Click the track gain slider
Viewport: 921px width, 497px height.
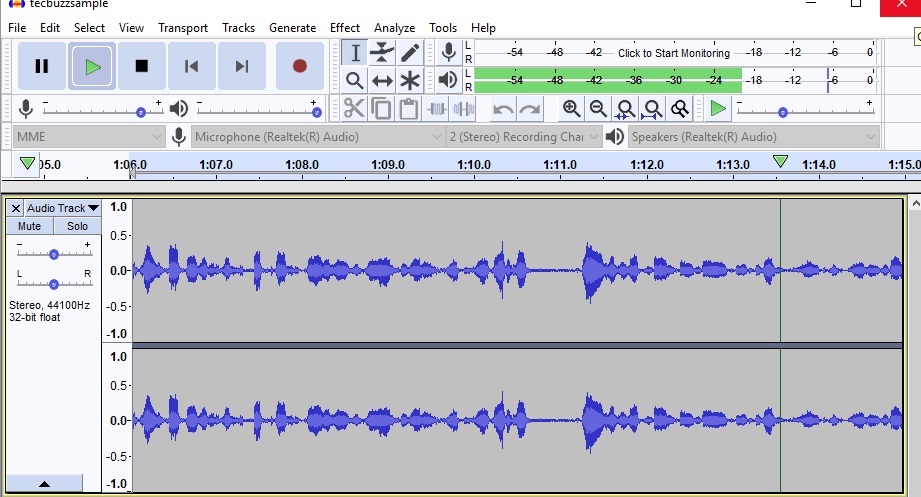[x=54, y=254]
